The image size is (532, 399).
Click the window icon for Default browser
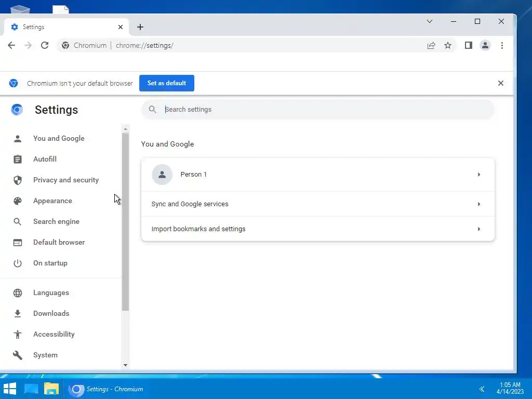point(18,243)
